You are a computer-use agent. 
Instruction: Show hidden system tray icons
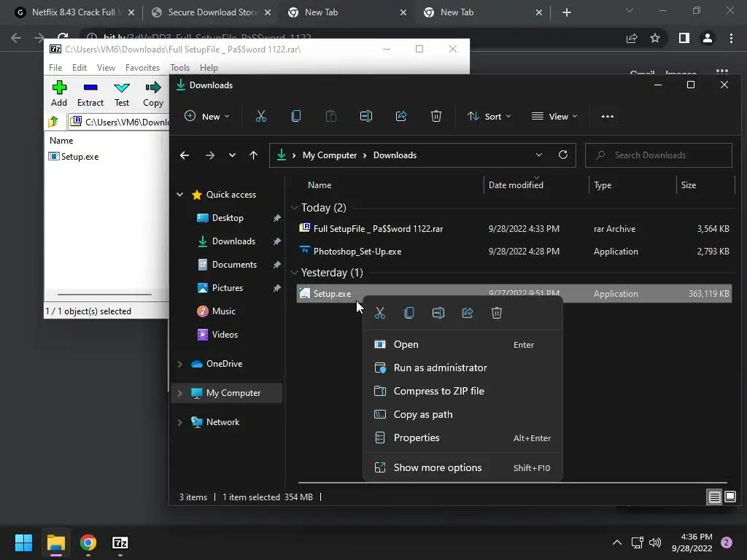617,542
